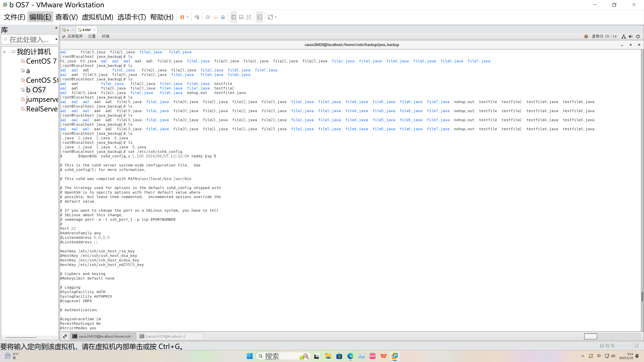The width and height of the screenshot is (644, 362).
Task: Click the network icon in guest panel
Action: tap(624, 36)
